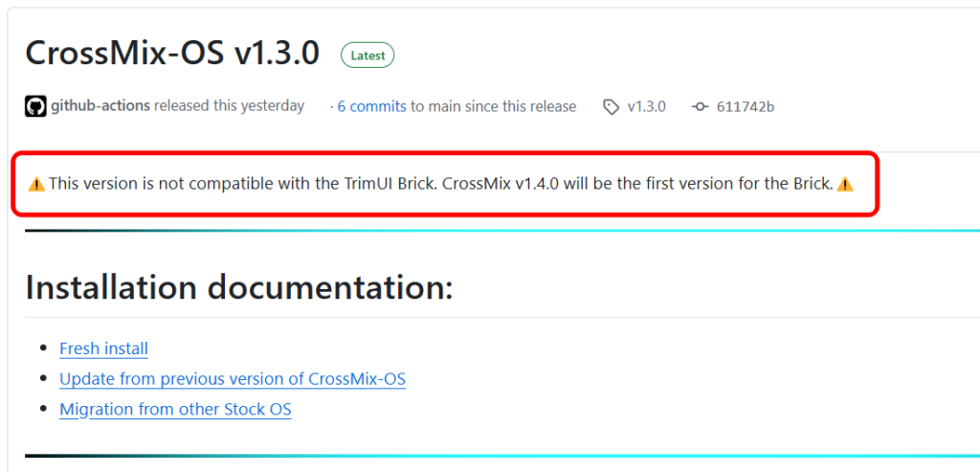The image size is (980, 472).
Task: Click the commit icon beside 611742b
Action: 700,107
